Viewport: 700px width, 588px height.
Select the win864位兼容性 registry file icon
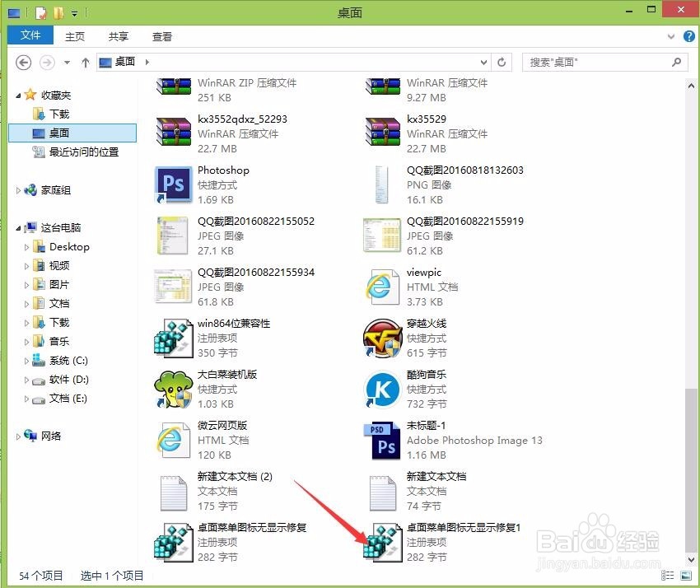(x=173, y=338)
